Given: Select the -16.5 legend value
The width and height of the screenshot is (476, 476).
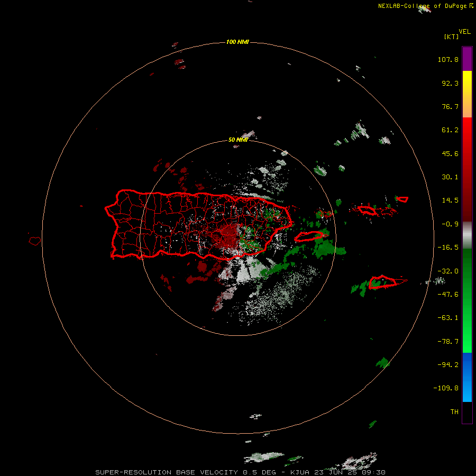Looking at the screenshot, I should pyautogui.click(x=448, y=248).
